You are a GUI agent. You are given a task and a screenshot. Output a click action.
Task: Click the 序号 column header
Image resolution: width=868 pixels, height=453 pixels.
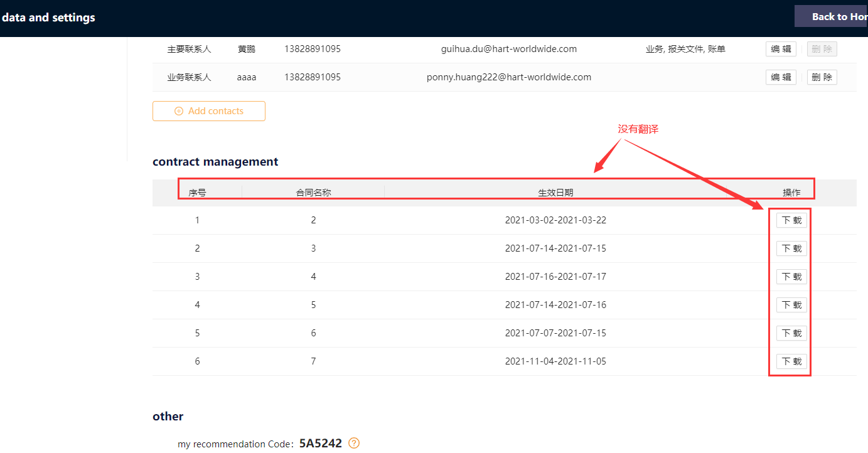tap(197, 193)
